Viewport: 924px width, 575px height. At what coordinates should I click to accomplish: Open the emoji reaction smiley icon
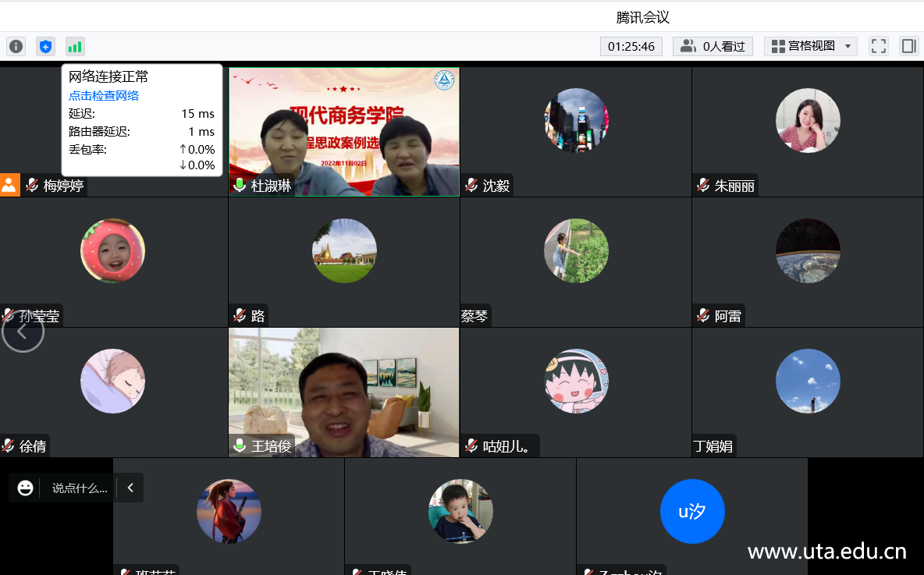pos(26,488)
